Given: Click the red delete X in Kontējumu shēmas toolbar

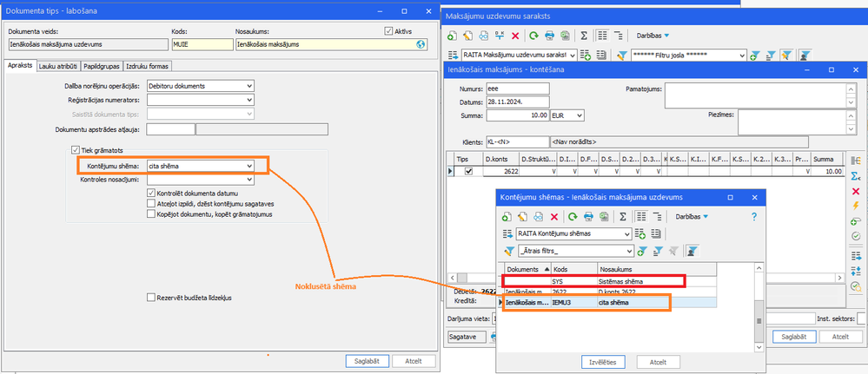Looking at the screenshot, I should click(x=554, y=216).
